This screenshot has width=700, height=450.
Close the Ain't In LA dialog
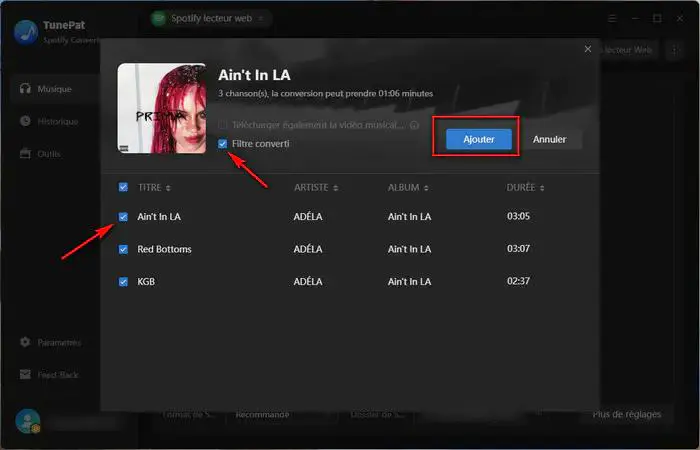pos(588,49)
